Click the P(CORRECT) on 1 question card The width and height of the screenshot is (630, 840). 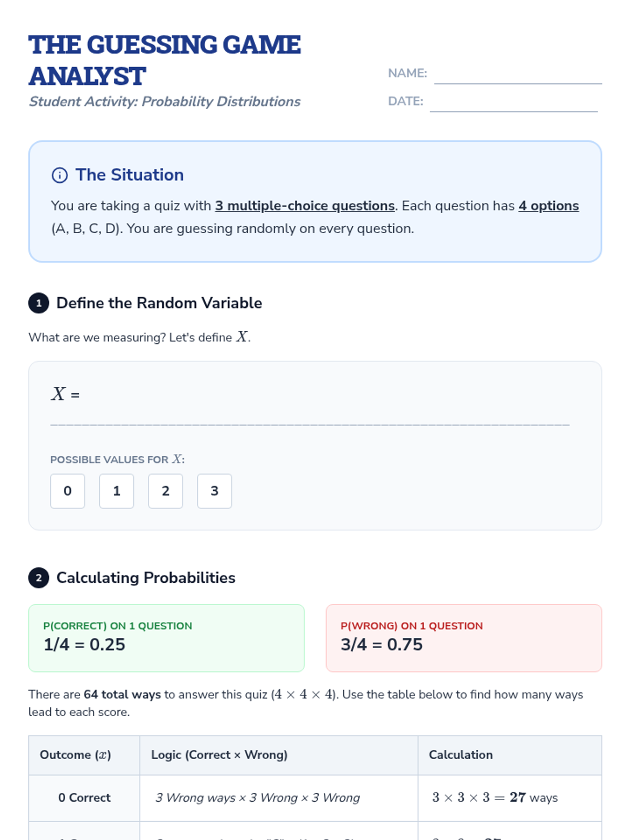[x=166, y=638]
